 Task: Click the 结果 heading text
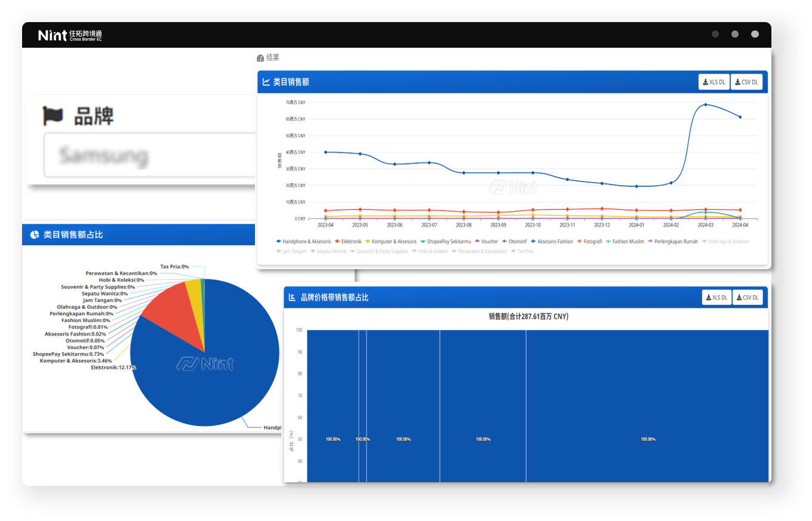(x=273, y=58)
